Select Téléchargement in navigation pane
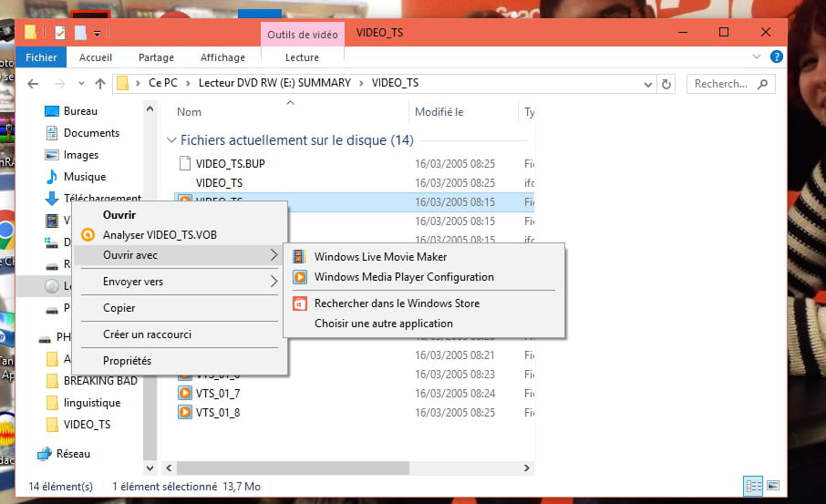Image resolution: width=826 pixels, height=504 pixels. pos(102,198)
